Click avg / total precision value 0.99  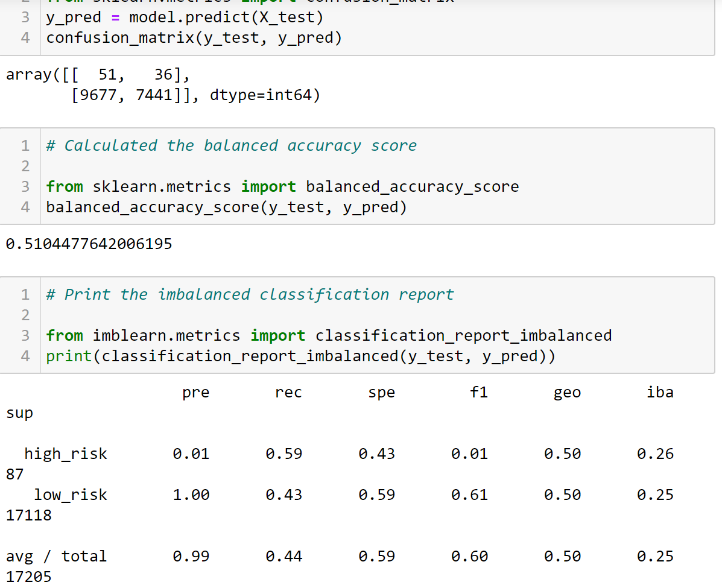191,556
